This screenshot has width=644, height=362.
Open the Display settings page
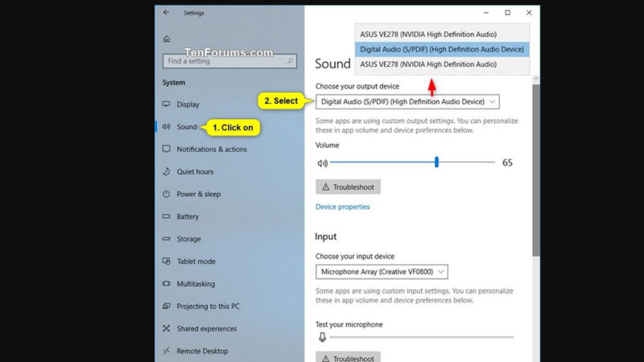(x=188, y=105)
